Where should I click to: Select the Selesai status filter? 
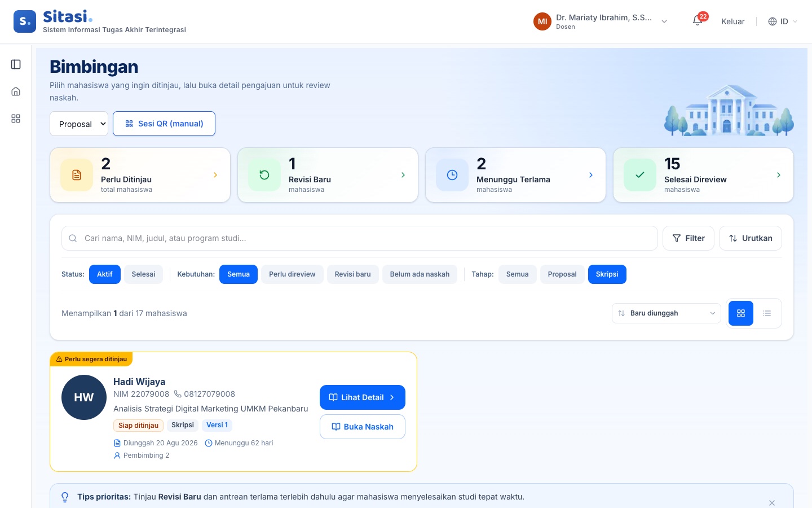point(143,274)
